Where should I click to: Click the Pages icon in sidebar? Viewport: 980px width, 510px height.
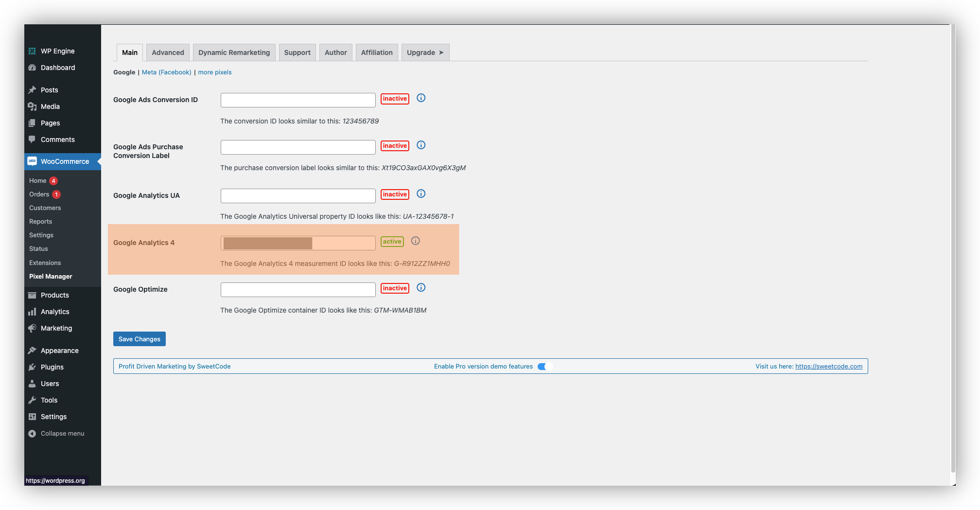[32, 123]
